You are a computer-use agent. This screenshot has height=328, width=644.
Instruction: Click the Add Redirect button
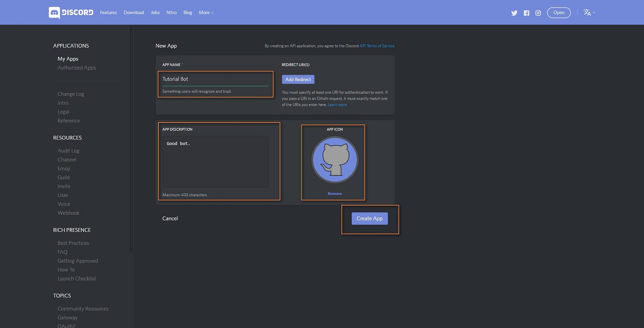(x=298, y=79)
